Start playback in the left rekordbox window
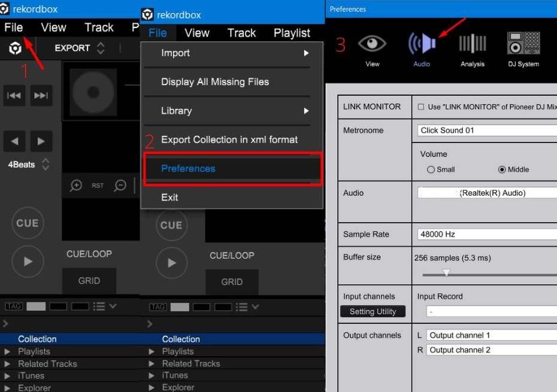Image resolution: width=557 pixels, height=392 pixels. pos(28,262)
